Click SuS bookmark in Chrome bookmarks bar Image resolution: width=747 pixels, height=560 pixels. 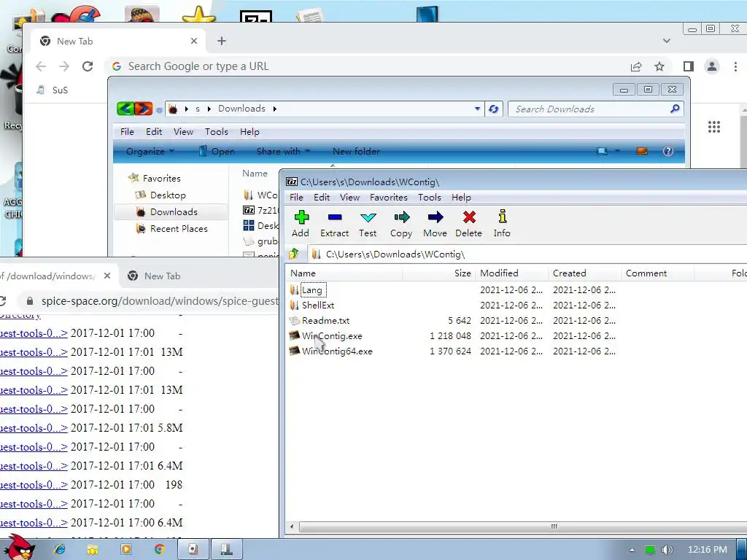click(x=53, y=90)
